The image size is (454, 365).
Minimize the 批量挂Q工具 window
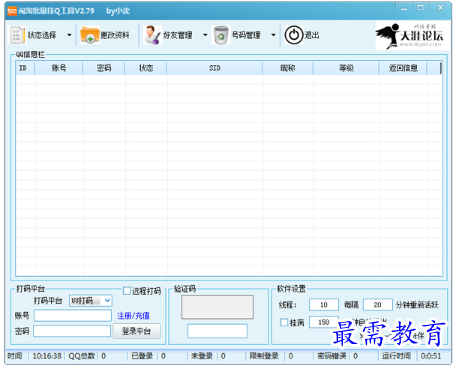[x=404, y=8]
